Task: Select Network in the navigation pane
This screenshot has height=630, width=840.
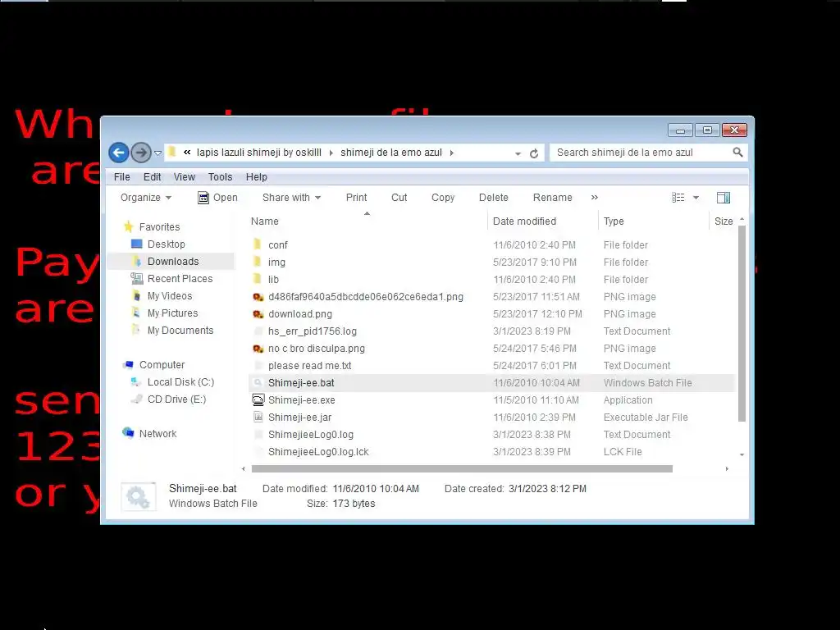Action: pyautogui.click(x=157, y=433)
